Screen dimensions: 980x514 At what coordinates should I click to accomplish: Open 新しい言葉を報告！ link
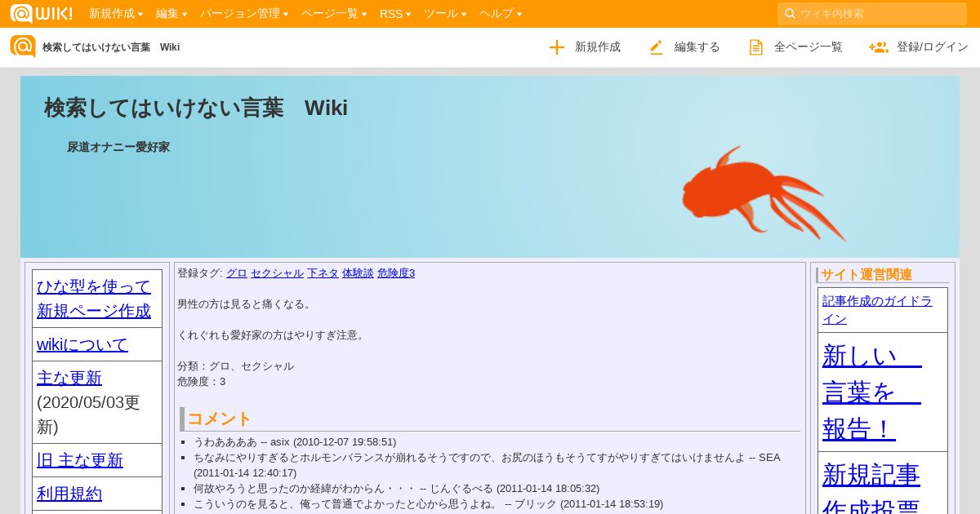(x=872, y=392)
